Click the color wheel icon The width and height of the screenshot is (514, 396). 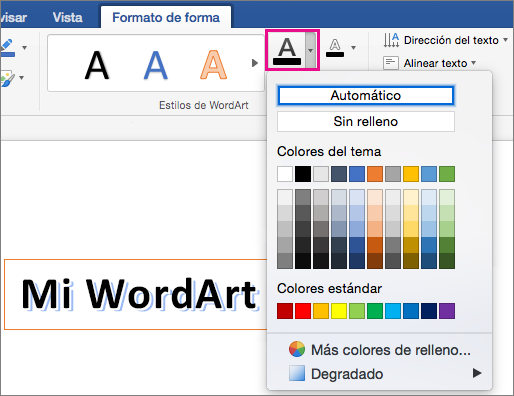pyautogui.click(x=297, y=349)
